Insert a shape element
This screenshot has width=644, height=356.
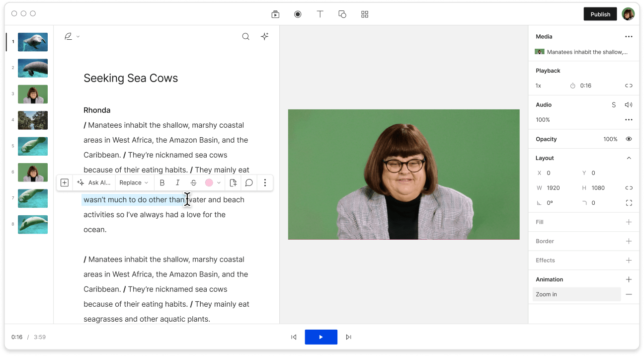click(342, 14)
